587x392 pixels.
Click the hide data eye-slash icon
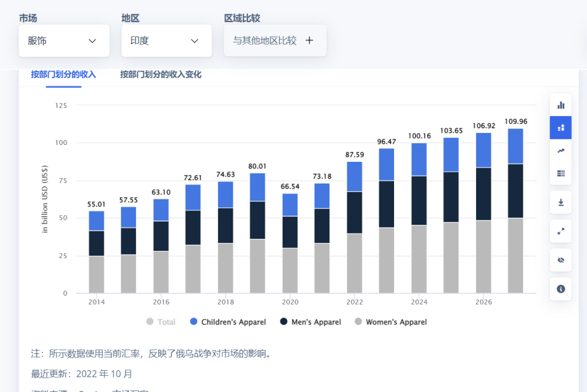tap(560, 260)
